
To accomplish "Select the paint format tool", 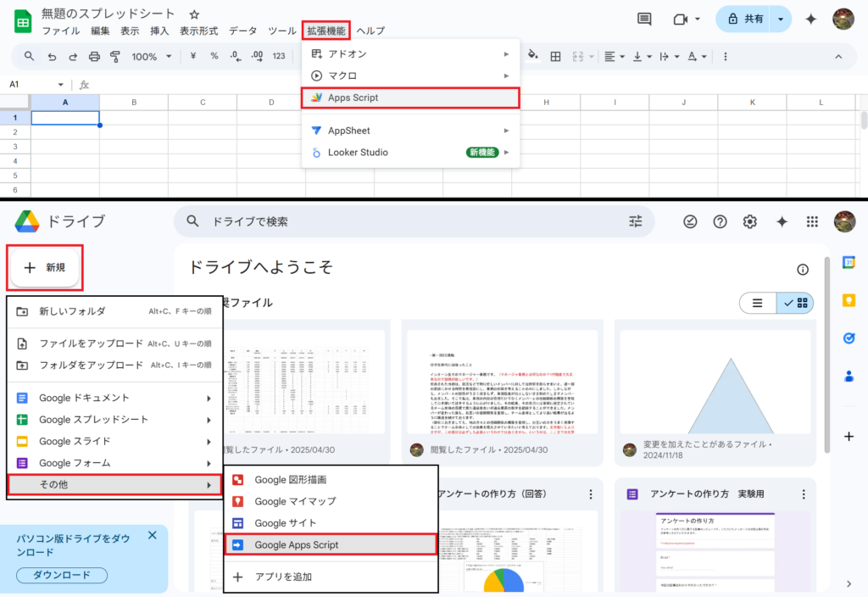I will tap(115, 57).
